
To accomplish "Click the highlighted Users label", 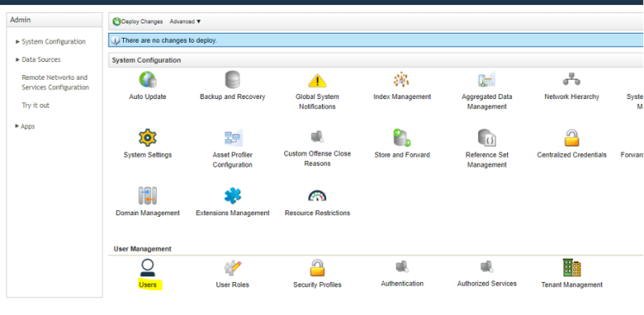I will [x=147, y=284].
